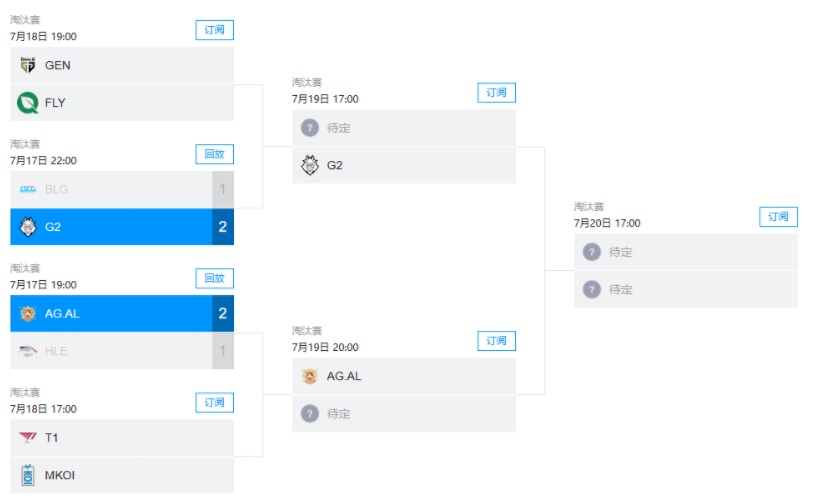Click the GEN team logo
The width and height of the screenshot is (818, 496).
(28, 65)
